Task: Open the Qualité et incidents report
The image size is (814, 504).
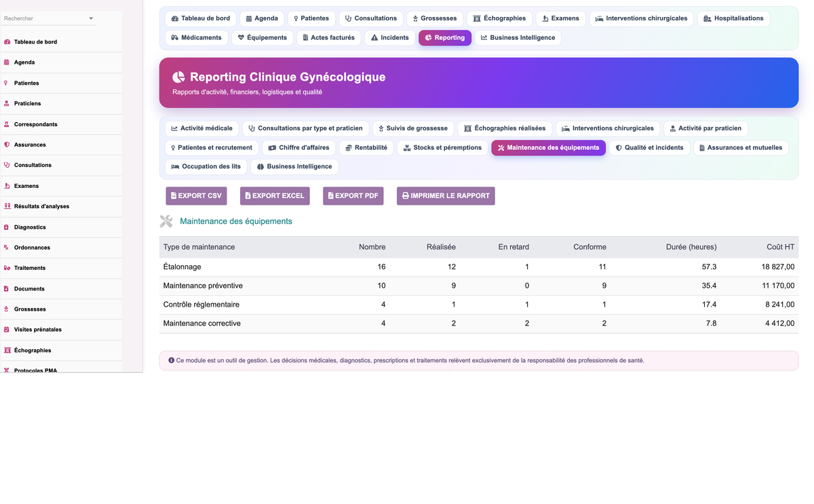Action: point(649,147)
